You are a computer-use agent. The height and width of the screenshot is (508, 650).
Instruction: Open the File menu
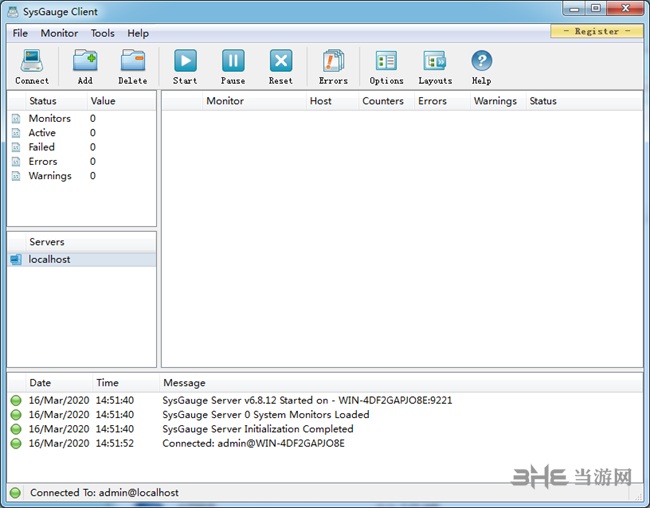click(x=20, y=33)
